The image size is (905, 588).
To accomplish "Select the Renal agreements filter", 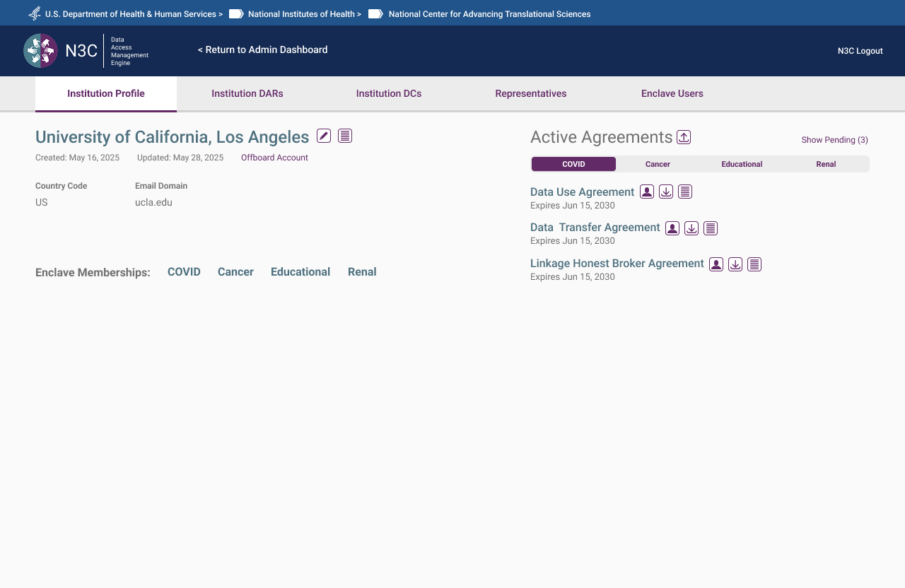I will [x=826, y=164].
